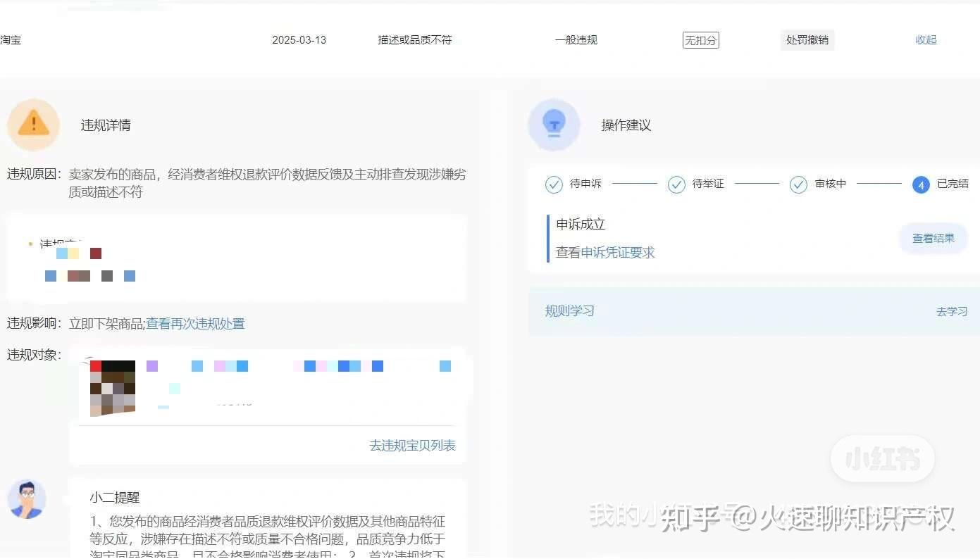Click the 立即下架商品 text
980x559 pixels.
pyautogui.click(x=106, y=324)
